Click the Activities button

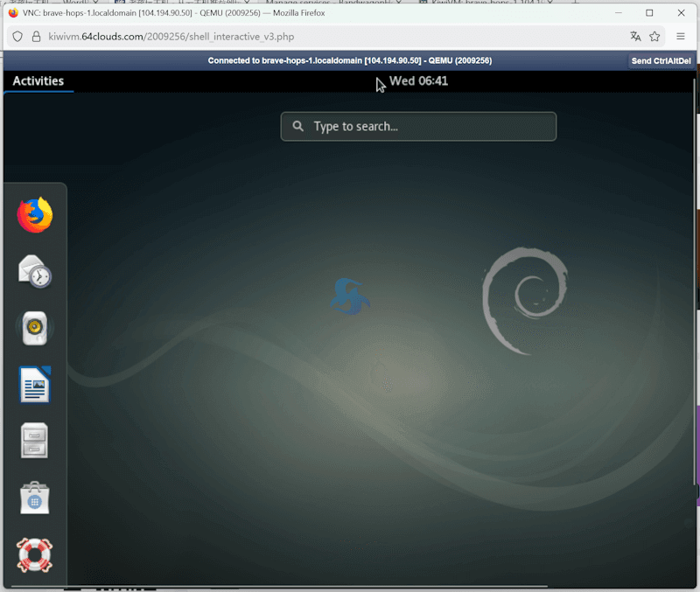[x=38, y=81]
